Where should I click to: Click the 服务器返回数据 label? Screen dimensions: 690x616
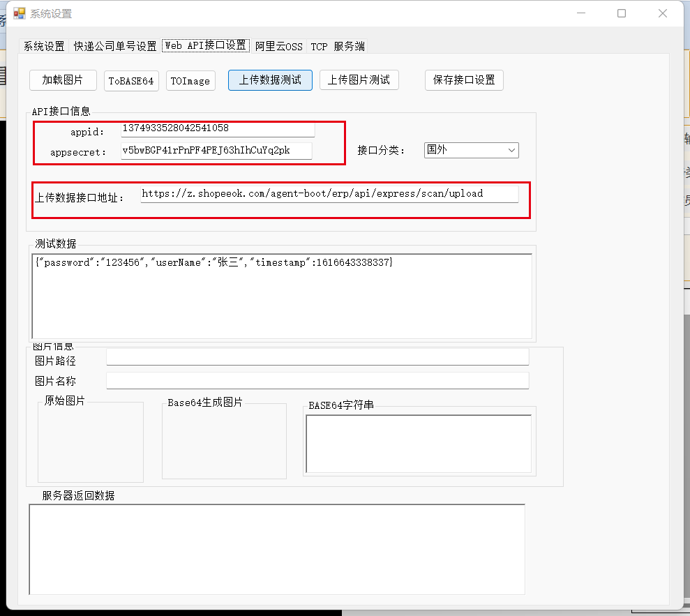(x=78, y=496)
